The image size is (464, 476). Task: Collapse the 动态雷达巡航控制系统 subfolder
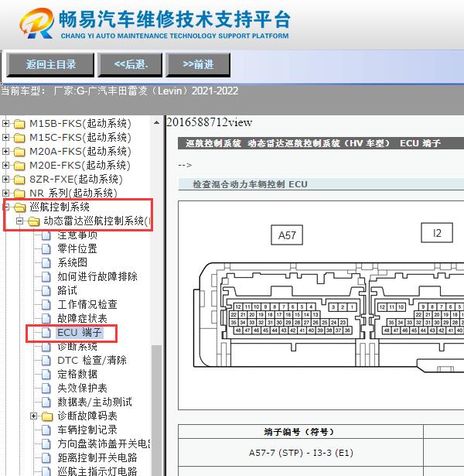(x=19, y=221)
